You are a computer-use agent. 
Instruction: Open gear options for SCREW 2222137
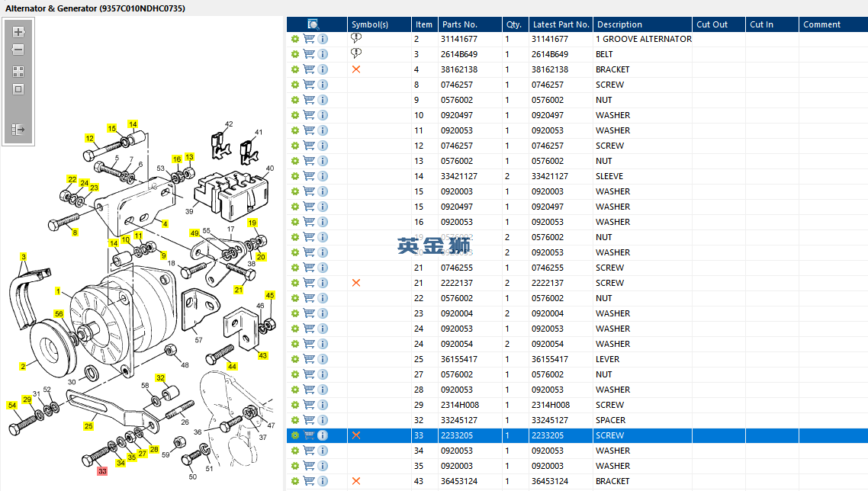295,283
